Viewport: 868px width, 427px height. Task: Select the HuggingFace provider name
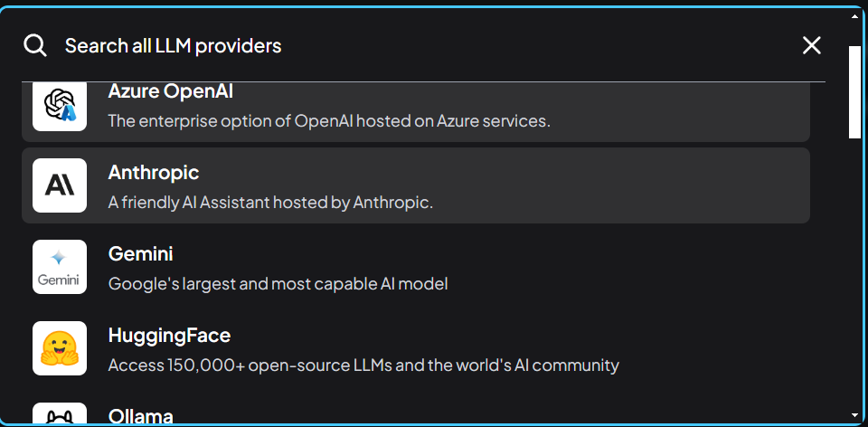(169, 335)
